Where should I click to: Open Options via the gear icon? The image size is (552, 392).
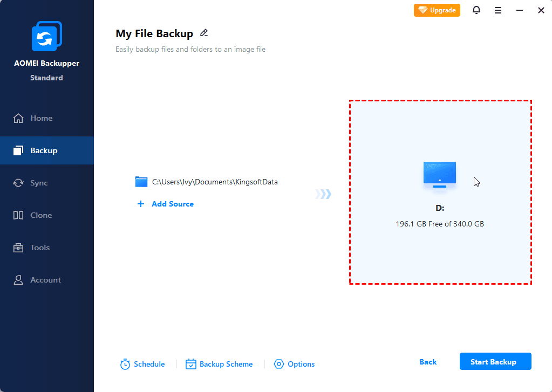(279, 364)
